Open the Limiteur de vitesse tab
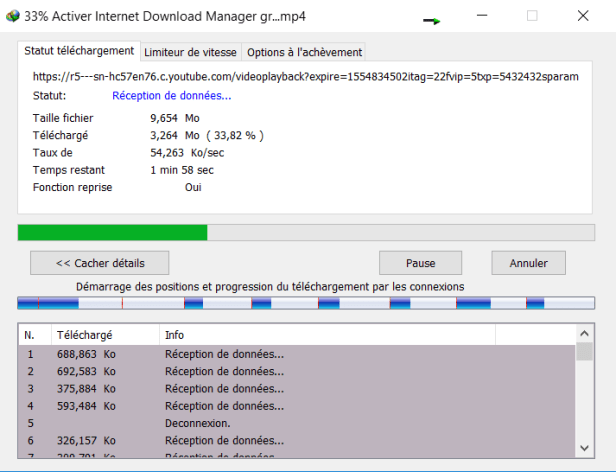The image size is (616, 472). pos(191,52)
